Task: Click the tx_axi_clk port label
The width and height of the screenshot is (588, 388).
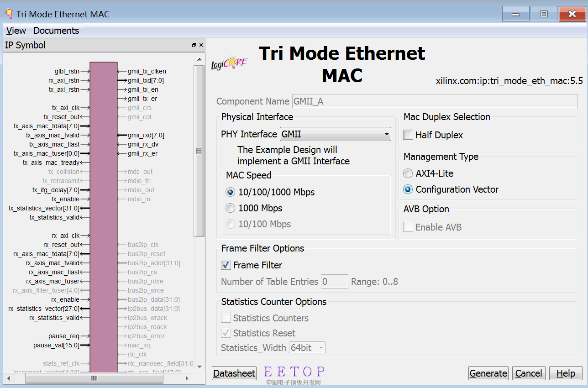Action: tap(66, 108)
